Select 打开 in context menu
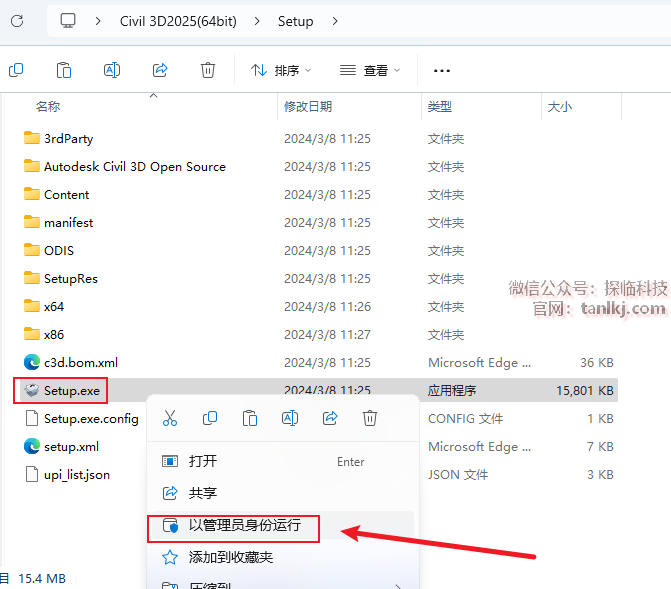This screenshot has width=671, height=589. coord(282,461)
